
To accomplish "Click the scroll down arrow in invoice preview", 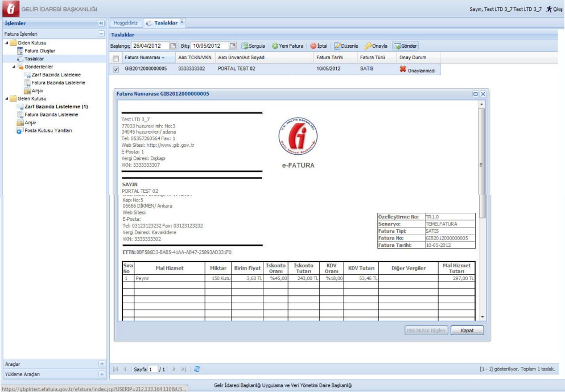I will 482,317.
